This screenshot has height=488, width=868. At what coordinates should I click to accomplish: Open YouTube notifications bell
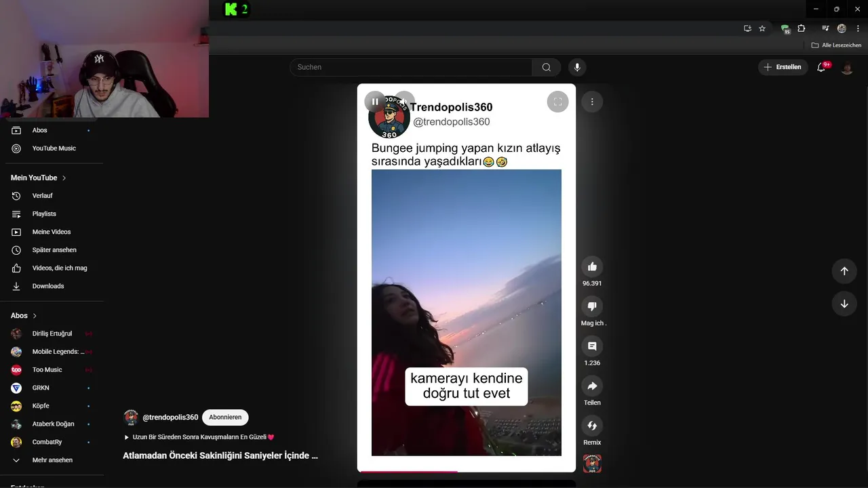pos(821,67)
